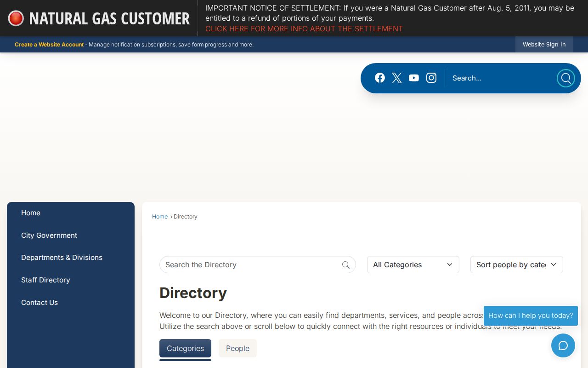Image resolution: width=588 pixels, height=368 pixels.
Task: Click the directory search magnifier icon
Action: click(346, 265)
